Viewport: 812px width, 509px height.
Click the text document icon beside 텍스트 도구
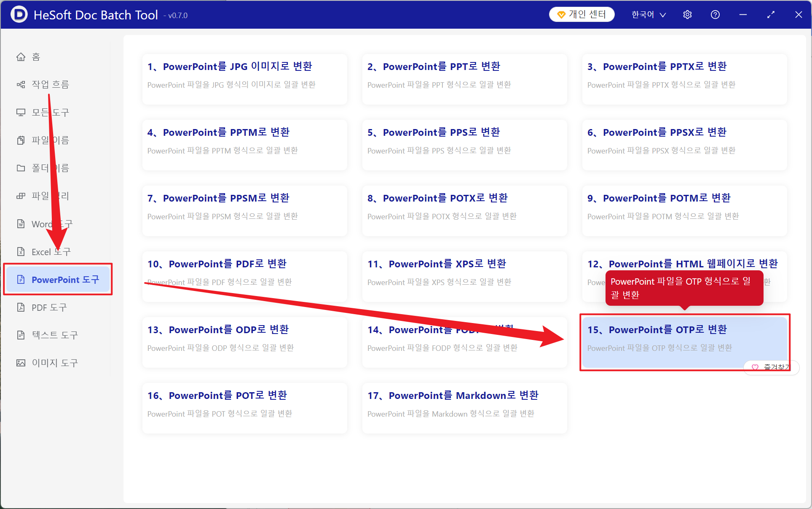click(x=21, y=335)
